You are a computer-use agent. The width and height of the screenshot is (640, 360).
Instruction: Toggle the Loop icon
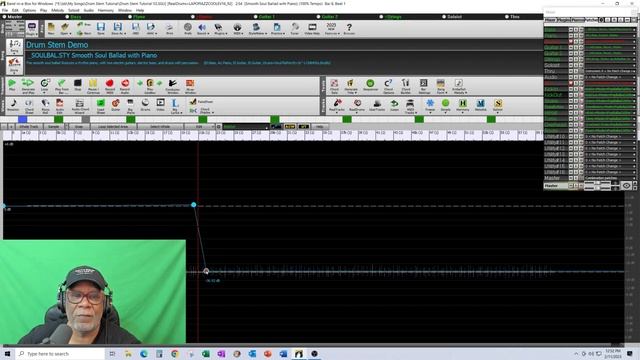pyautogui.click(x=44, y=85)
